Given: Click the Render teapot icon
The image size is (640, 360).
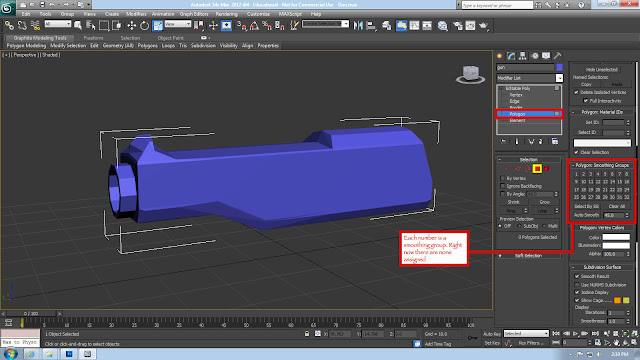Looking at the screenshot, I should pyautogui.click(x=484, y=26).
